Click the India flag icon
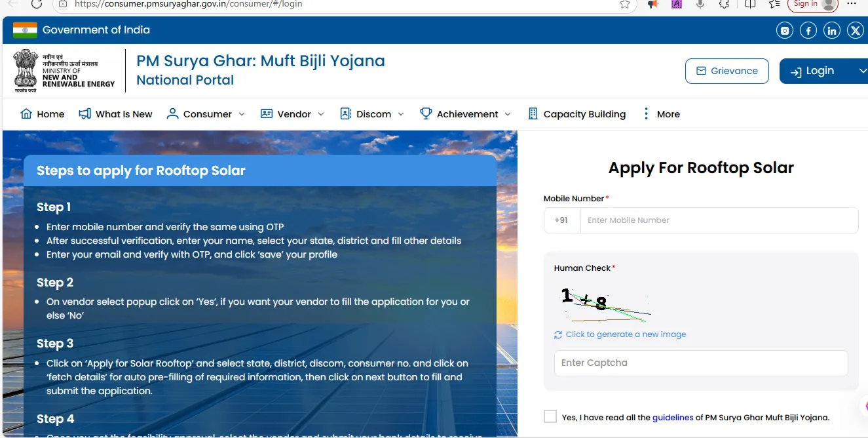This screenshot has height=438, width=868. click(x=25, y=30)
